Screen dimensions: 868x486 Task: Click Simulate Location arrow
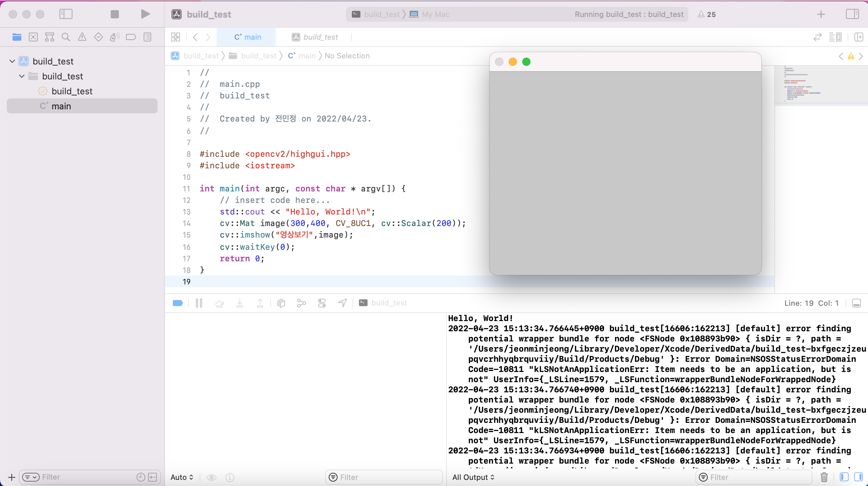click(342, 303)
